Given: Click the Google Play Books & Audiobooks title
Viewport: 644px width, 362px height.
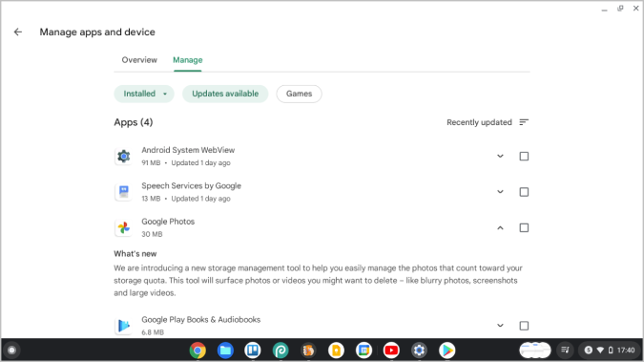Looking at the screenshot, I should [x=201, y=320].
